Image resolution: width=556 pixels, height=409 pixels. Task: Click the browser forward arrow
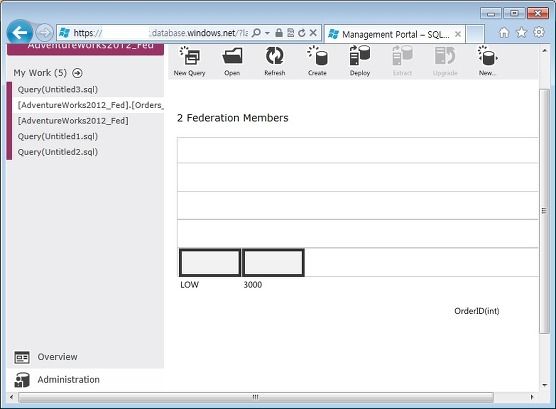point(45,33)
